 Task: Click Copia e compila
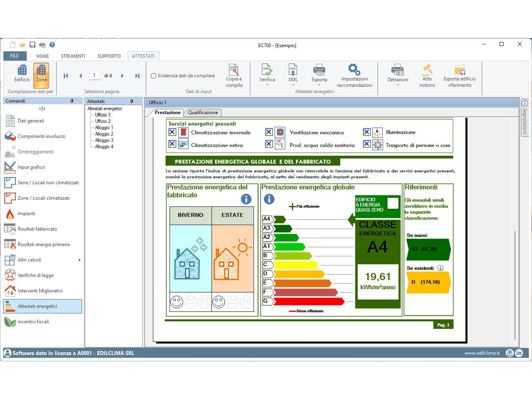234,76
